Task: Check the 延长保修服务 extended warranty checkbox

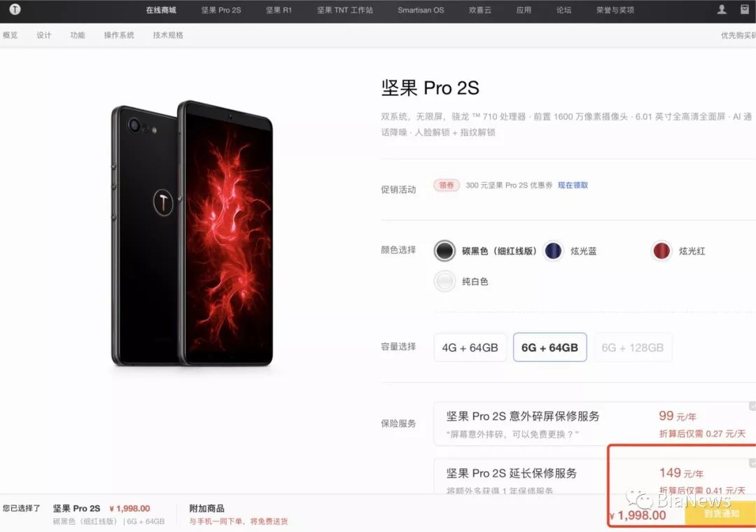Action: coord(752,463)
